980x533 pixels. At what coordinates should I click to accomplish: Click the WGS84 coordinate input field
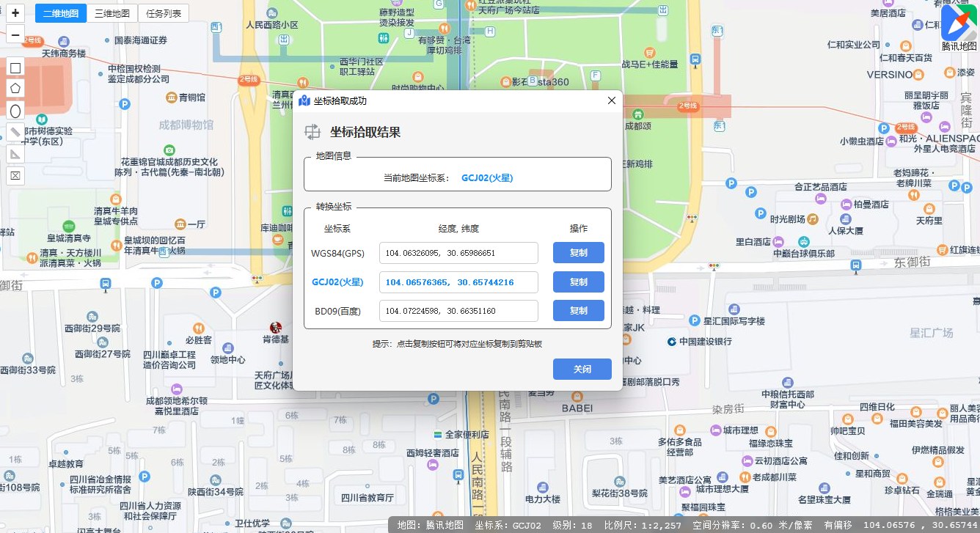pos(459,253)
